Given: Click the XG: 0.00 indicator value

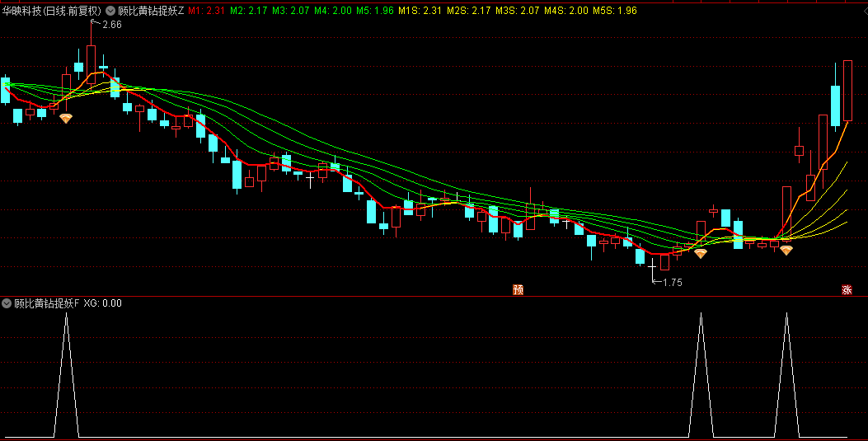Looking at the screenshot, I should pos(102,303).
